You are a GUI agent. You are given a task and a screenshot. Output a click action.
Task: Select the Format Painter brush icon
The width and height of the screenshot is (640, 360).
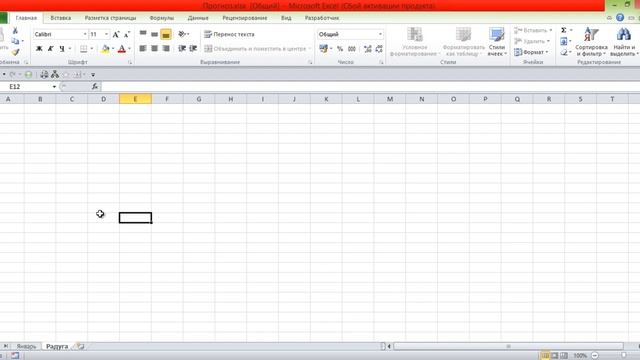[15, 52]
